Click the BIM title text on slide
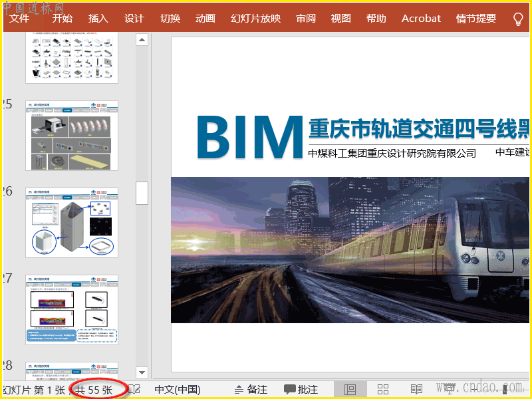 (250, 138)
